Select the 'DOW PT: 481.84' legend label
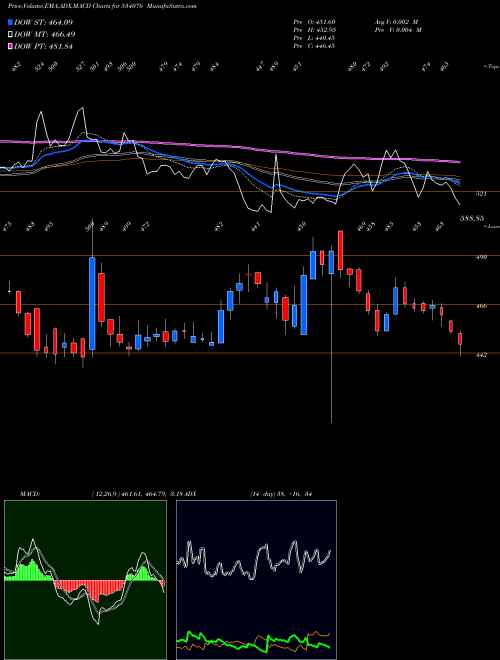The height and width of the screenshot is (660, 500). click(43, 46)
